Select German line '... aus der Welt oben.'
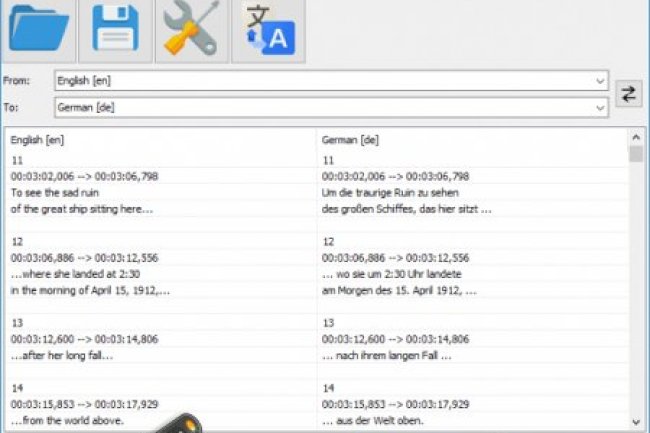650x433 pixels. point(373,421)
